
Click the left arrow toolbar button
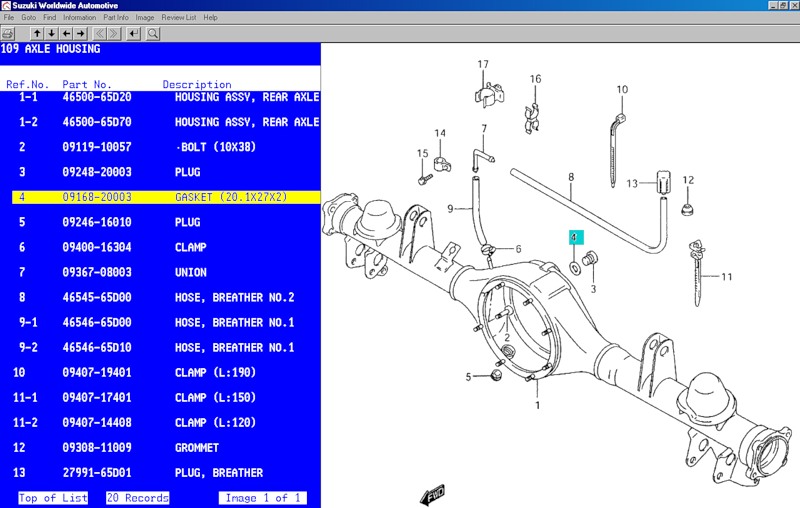coord(66,33)
